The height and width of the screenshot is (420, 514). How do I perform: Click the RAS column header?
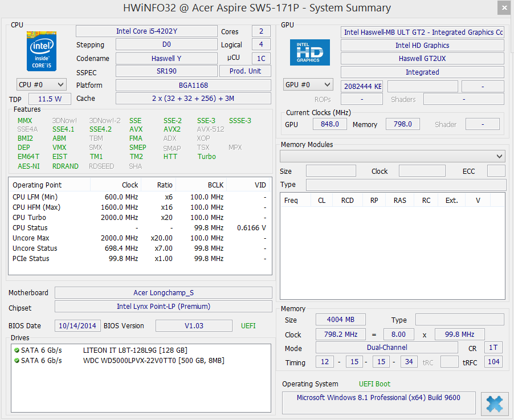(x=399, y=201)
